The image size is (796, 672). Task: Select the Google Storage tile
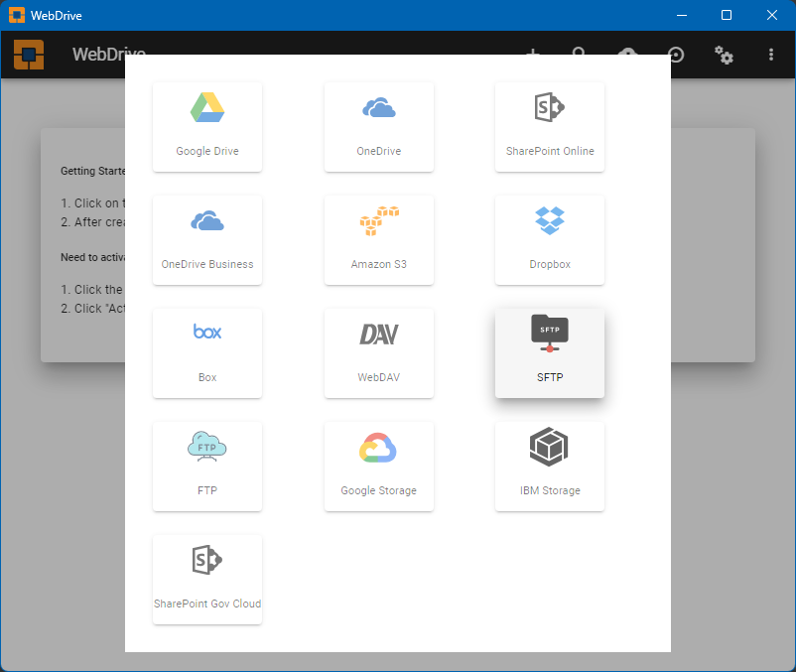coord(379,466)
